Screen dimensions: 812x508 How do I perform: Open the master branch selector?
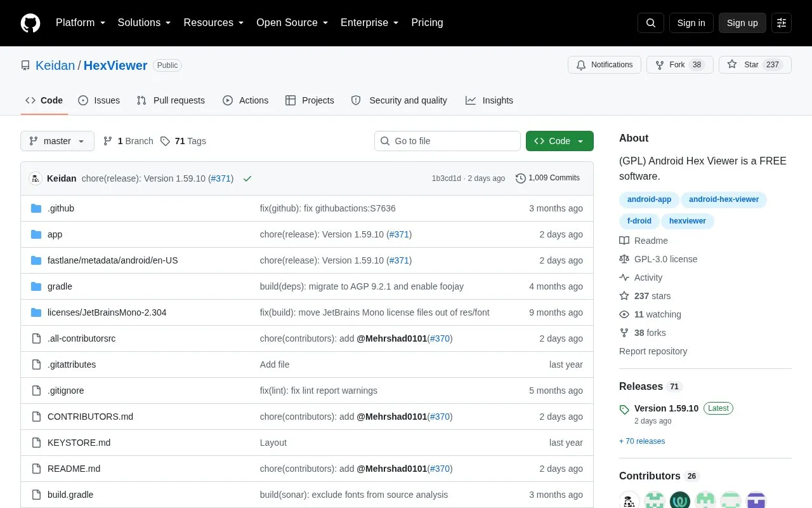(x=57, y=141)
